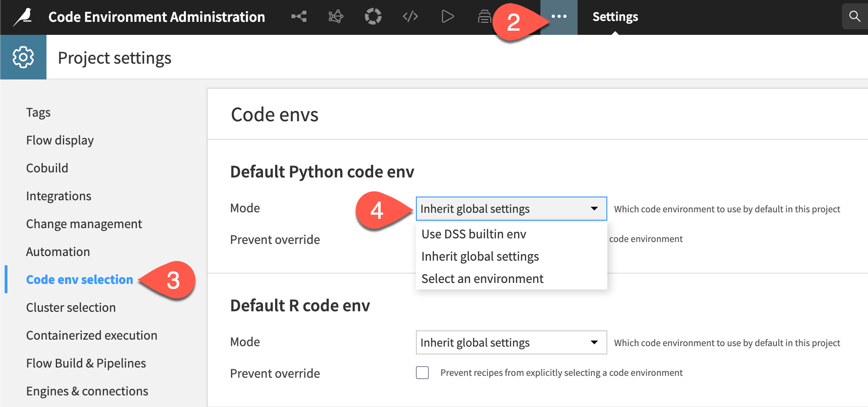Screen dimensions: 868x407
Task: Choose 'Use DSS builtin env' option
Action: point(511,234)
